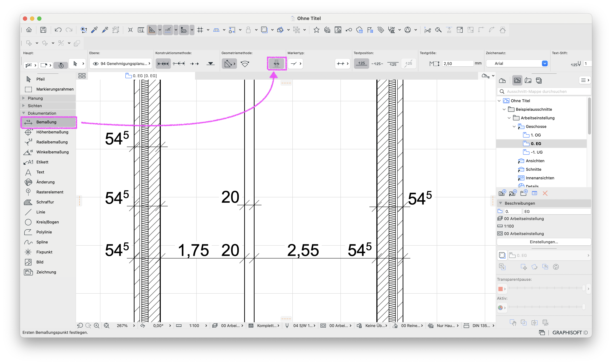Toggle Textposition above dimension line
612x364 pixels.
point(361,64)
